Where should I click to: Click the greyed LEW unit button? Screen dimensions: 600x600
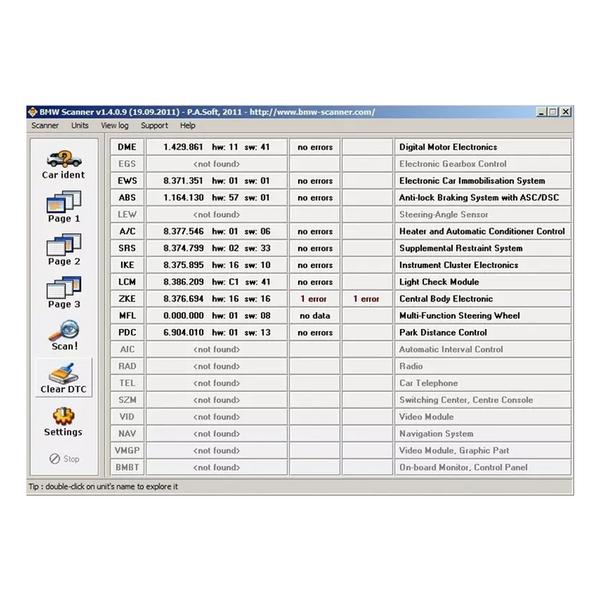[x=127, y=214]
